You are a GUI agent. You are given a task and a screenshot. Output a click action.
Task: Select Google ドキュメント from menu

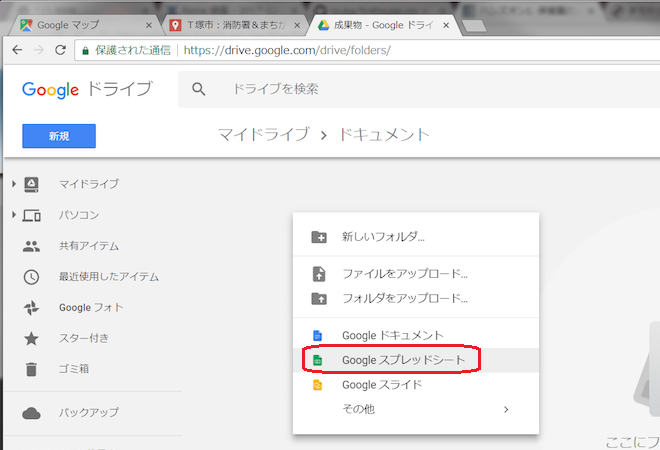click(x=416, y=336)
